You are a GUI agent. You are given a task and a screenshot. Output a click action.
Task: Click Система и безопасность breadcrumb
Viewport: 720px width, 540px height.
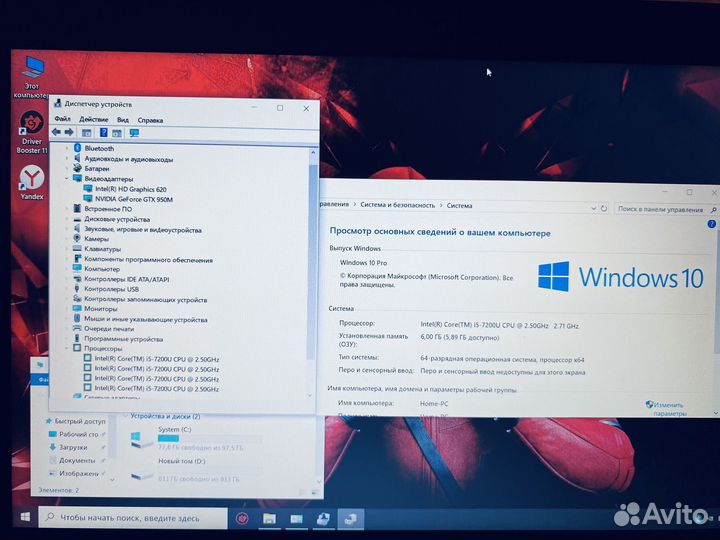(x=397, y=205)
